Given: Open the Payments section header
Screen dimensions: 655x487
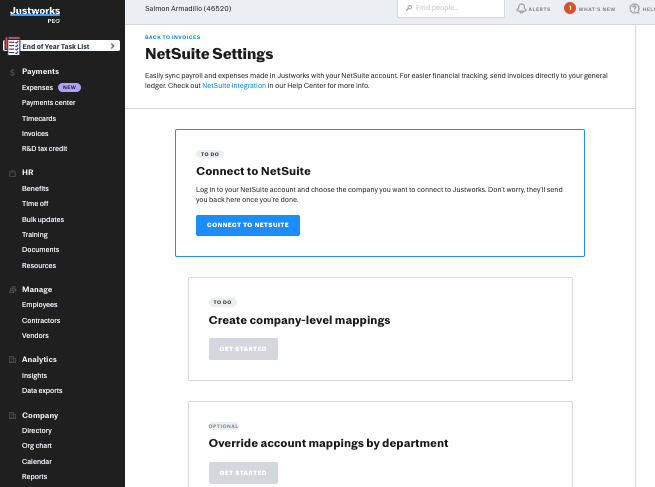Looking at the screenshot, I should coord(41,71).
